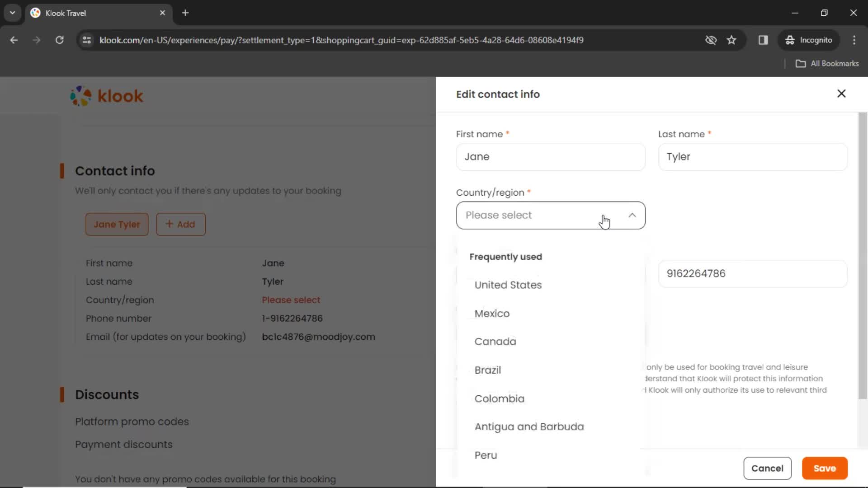This screenshot has height=488, width=868.
Task: Click the Klook logo
Action: 107,96
